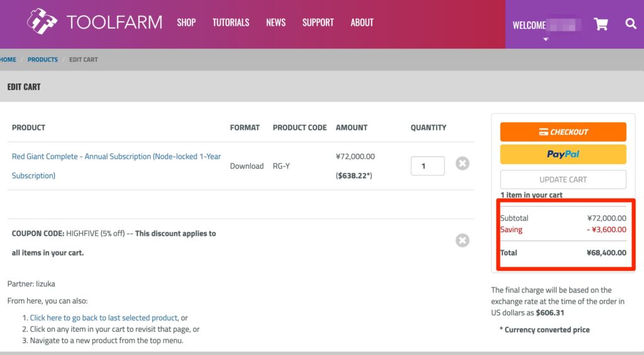Viewport: 644px width, 355px height.
Task: Open the About menu
Action: click(x=362, y=23)
